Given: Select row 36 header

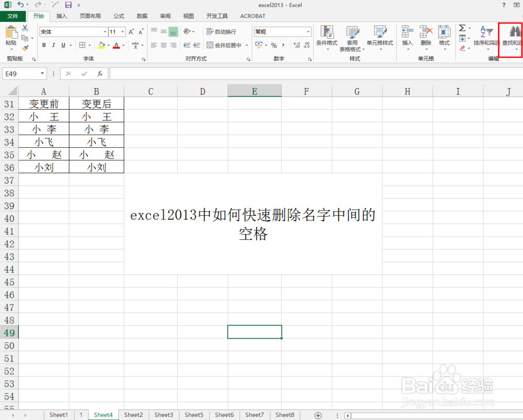Looking at the screenshot, I should tap(9, 167).
